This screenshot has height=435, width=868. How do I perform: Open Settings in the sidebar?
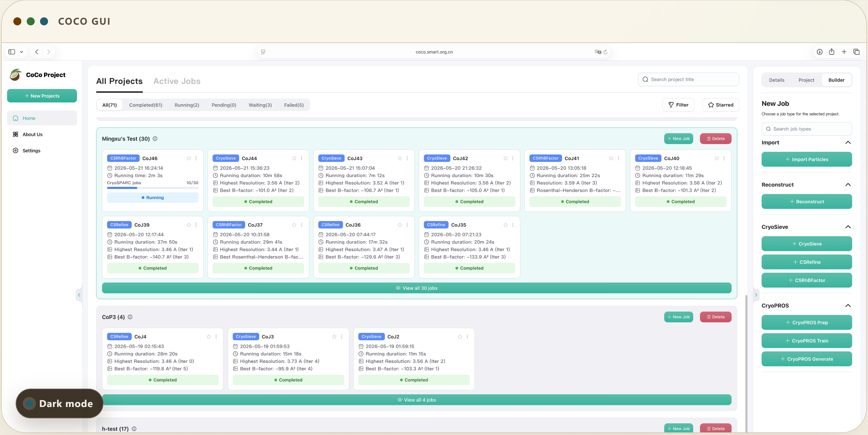click(42, 151)
